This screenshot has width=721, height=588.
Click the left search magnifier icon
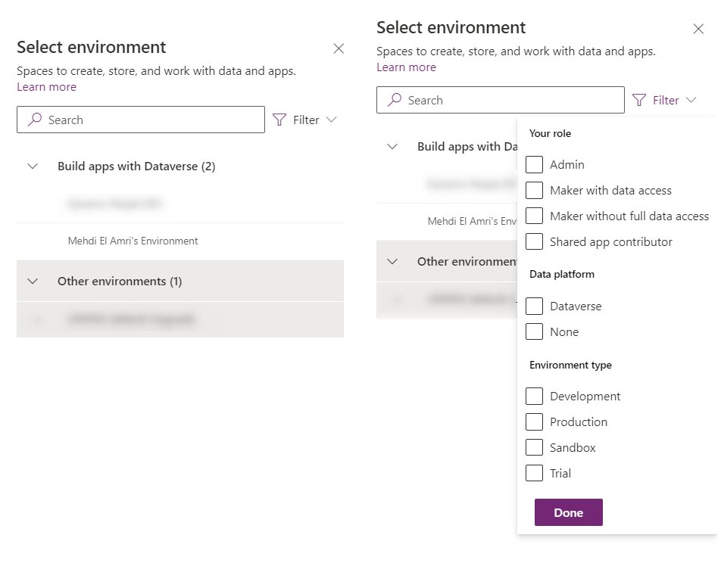35,120
